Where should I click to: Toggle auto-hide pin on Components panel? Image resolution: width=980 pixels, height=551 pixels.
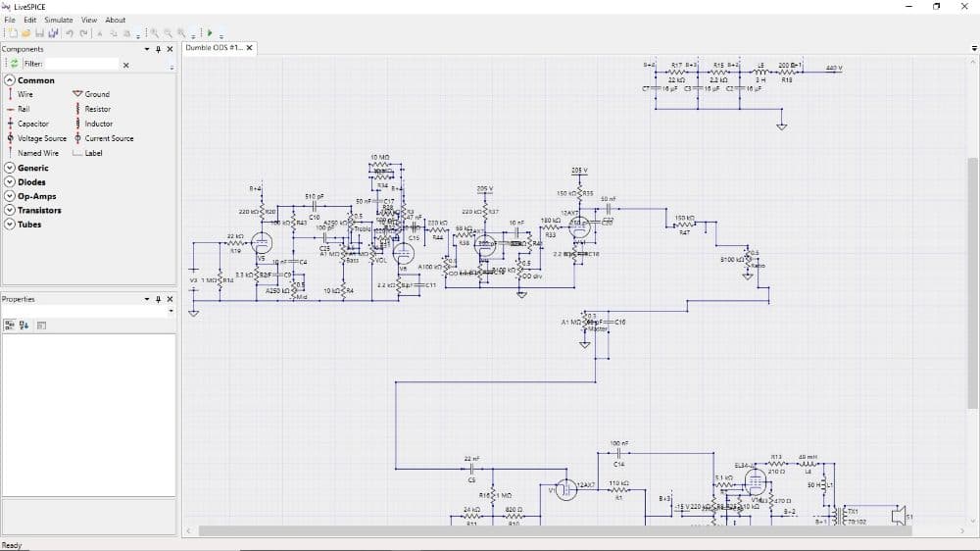click(158, 49)
